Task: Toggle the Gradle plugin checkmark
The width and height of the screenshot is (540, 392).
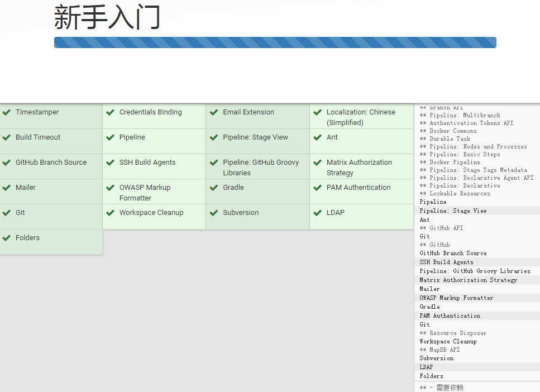Action: (x=214, y=187)
